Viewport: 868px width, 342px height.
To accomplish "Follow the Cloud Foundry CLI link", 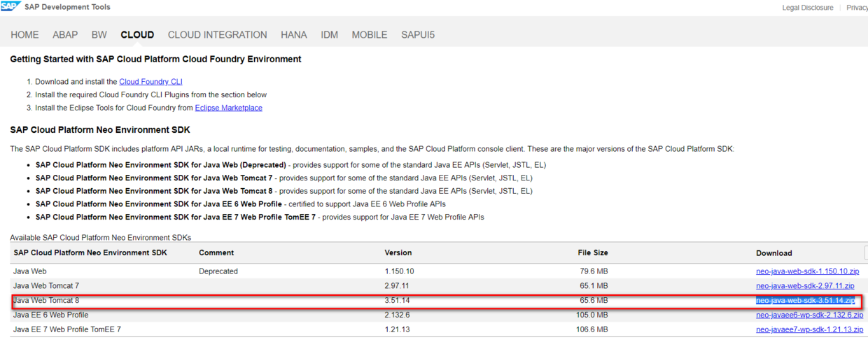I will tap(150, 82).
